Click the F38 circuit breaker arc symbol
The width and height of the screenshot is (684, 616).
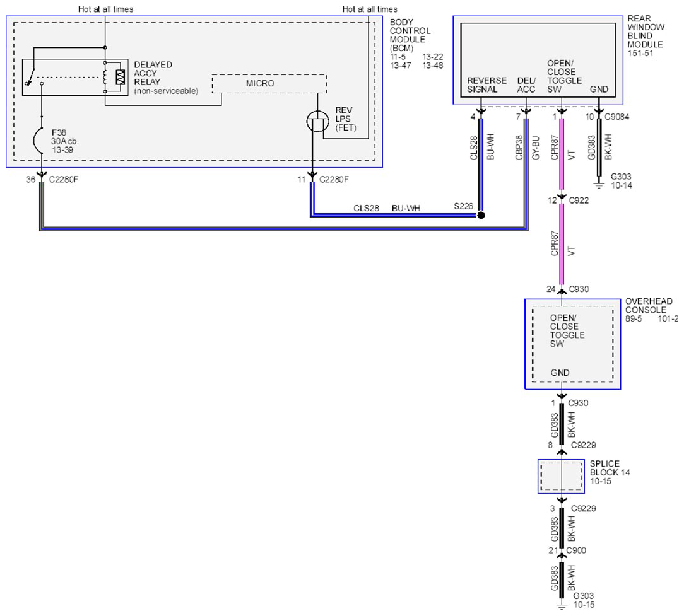click(x=38, y=140)
